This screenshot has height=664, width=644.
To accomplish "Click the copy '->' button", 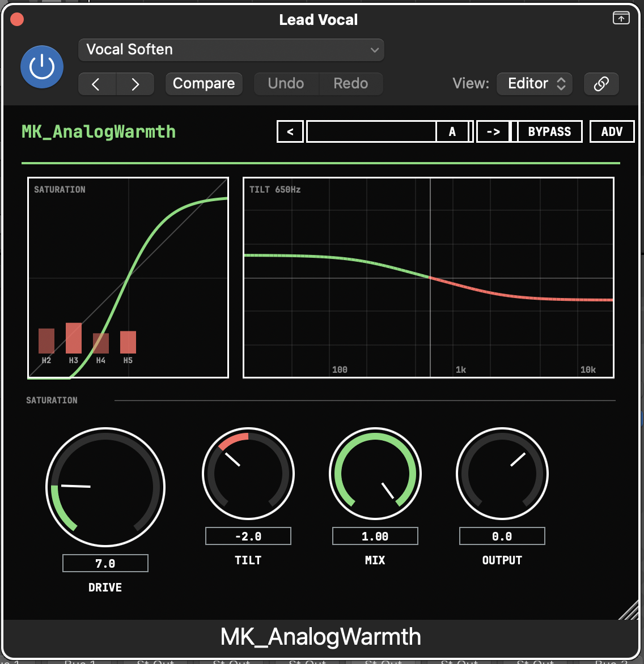I will (x=493, y=131).
